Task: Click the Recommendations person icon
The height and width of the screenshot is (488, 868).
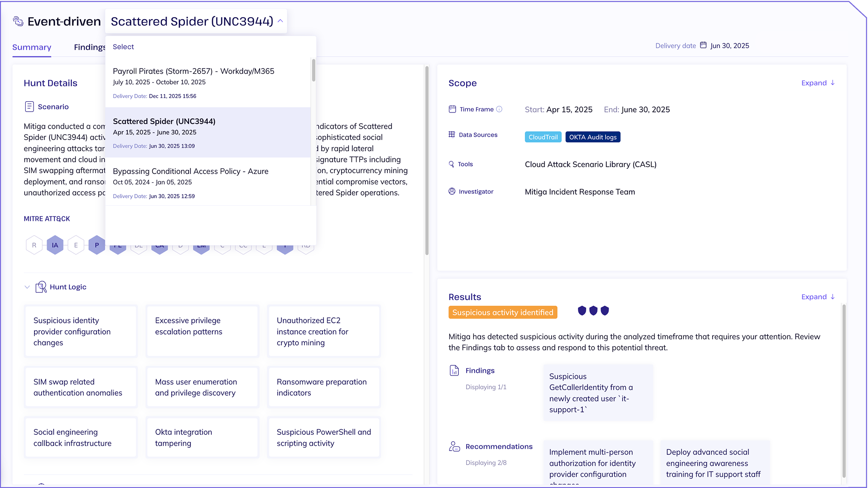Action: 454,446
